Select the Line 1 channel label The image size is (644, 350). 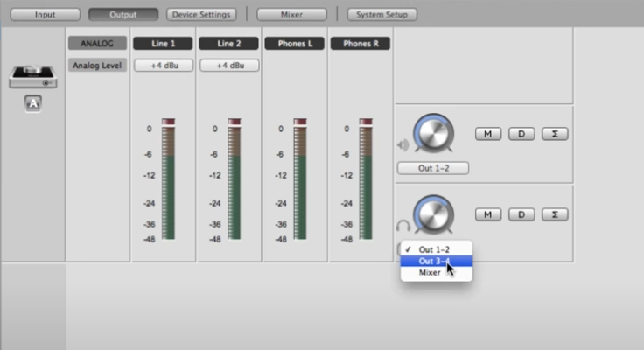pyautogui.click(x=163, y=44)
